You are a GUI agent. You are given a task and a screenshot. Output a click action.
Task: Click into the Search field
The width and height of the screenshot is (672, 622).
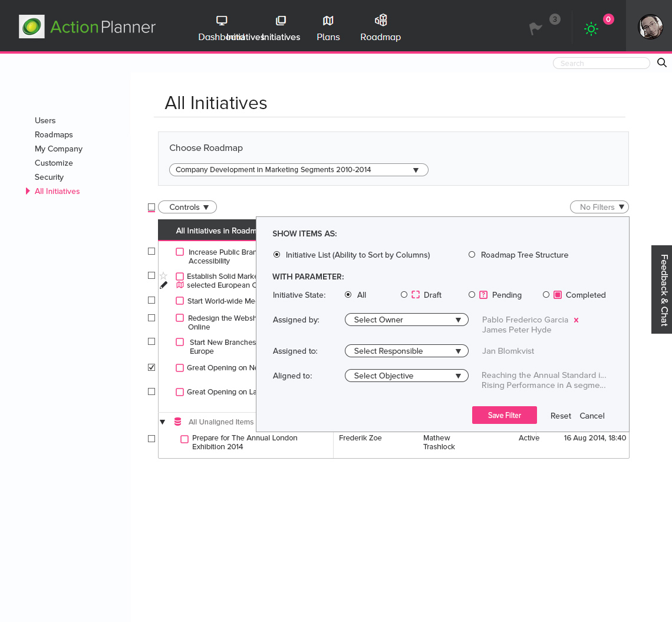(601, 63)
